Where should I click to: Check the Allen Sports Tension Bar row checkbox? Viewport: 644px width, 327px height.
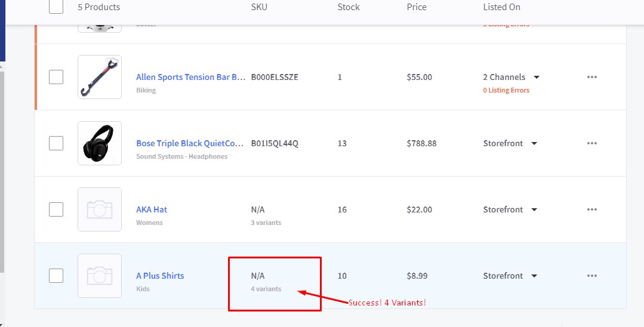coord(56,77)
